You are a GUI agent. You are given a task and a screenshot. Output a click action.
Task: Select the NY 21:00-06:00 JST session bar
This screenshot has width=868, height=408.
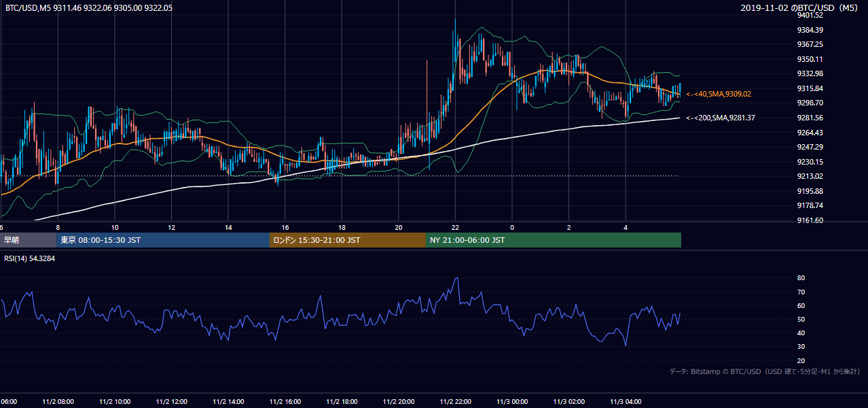[554, 240]
